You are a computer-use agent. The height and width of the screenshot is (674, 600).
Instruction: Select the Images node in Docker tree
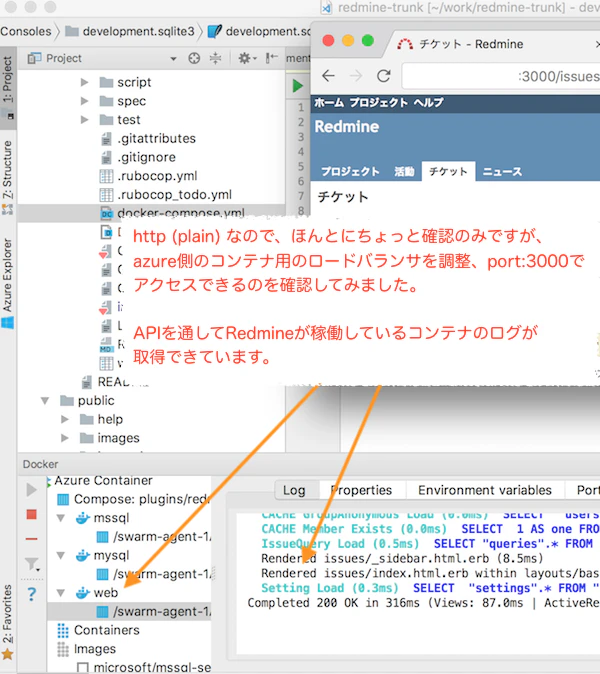point(87,649)
